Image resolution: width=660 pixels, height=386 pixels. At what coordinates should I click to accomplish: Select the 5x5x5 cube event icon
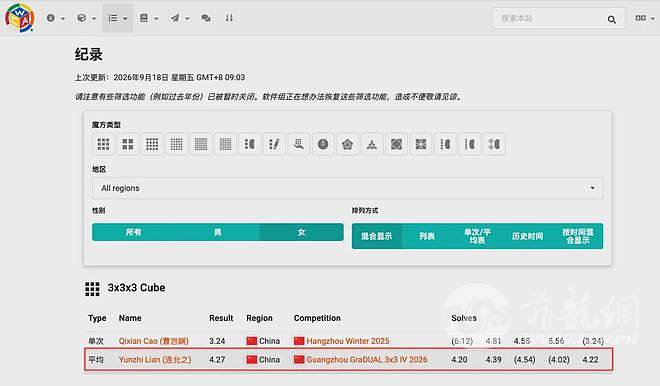pos(176,144)
